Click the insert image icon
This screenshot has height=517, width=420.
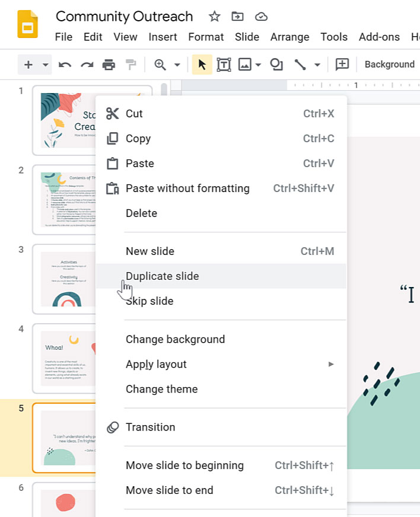244,65
